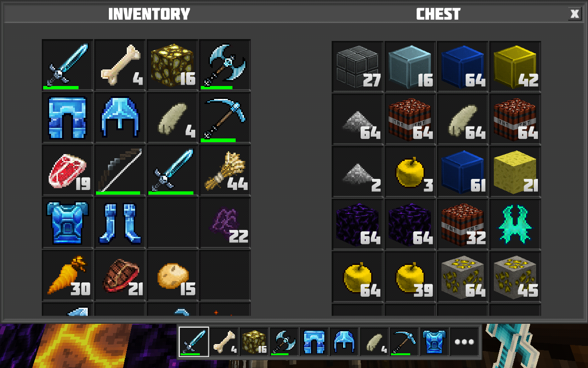
Task: Grab the golden carrot stack of 30
Action: (68, 275)
